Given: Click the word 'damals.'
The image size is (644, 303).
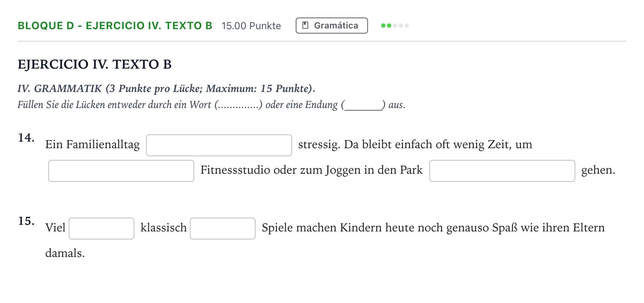Looking at the screenshot, I should (65, 253).
